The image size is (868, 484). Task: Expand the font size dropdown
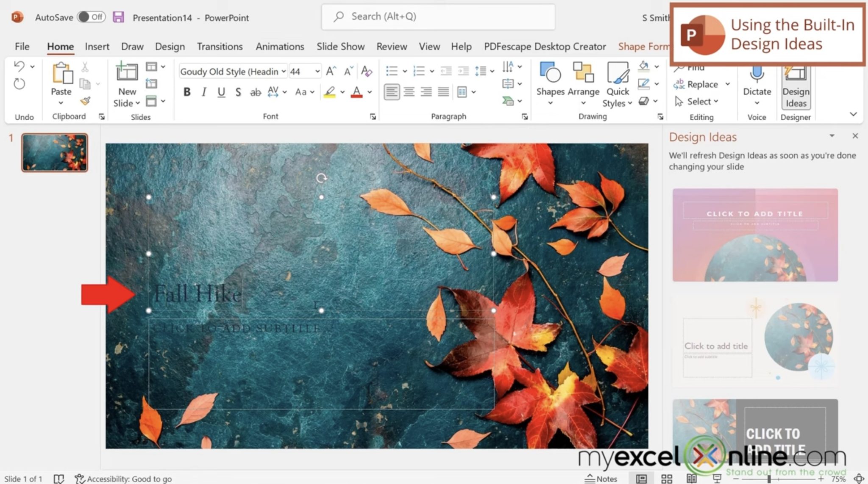click(317, 71)
